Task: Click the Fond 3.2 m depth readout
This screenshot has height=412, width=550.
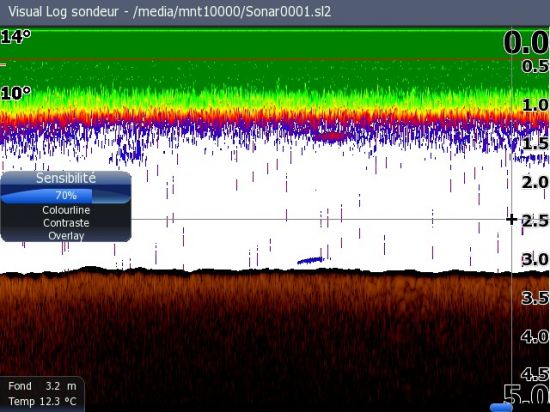Action: [42, 386]
